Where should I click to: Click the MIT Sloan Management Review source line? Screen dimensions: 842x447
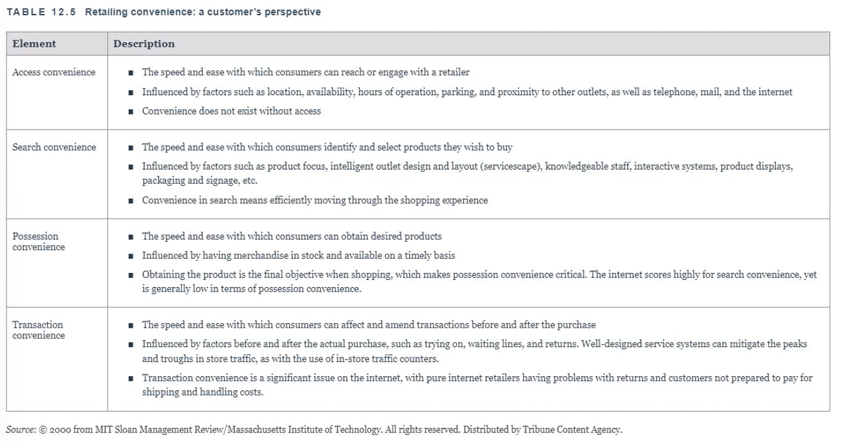pyautogui.click(x=313, y=429)
